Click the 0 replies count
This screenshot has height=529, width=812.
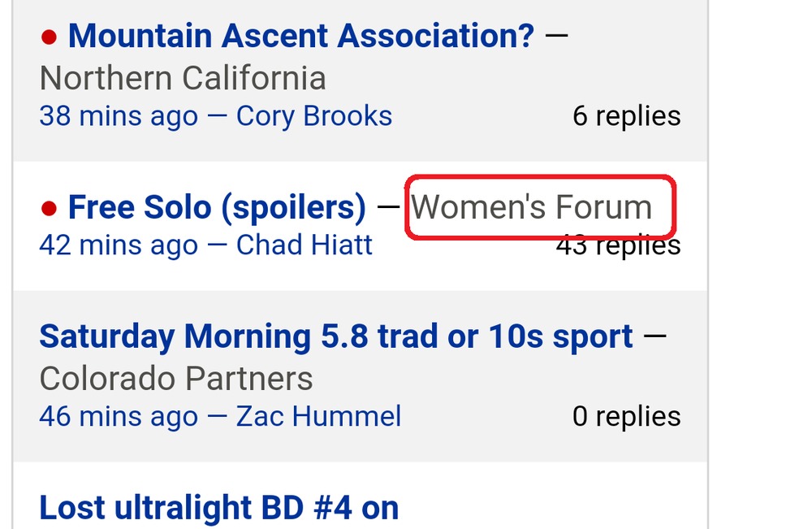click(x=626, y=417)
